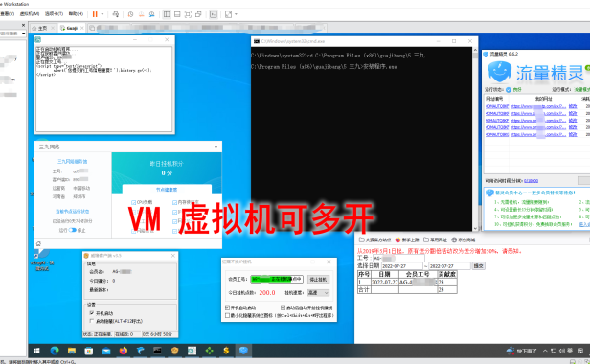Click the gold dollar sign taskbar icon

click(x=226, y=351)
